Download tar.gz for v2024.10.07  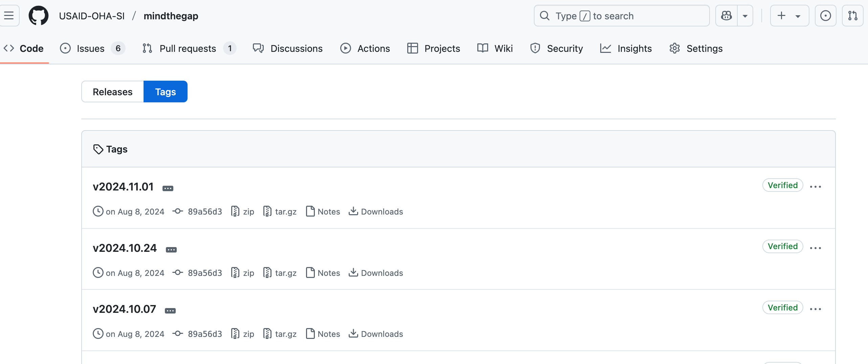click(280, 334)
